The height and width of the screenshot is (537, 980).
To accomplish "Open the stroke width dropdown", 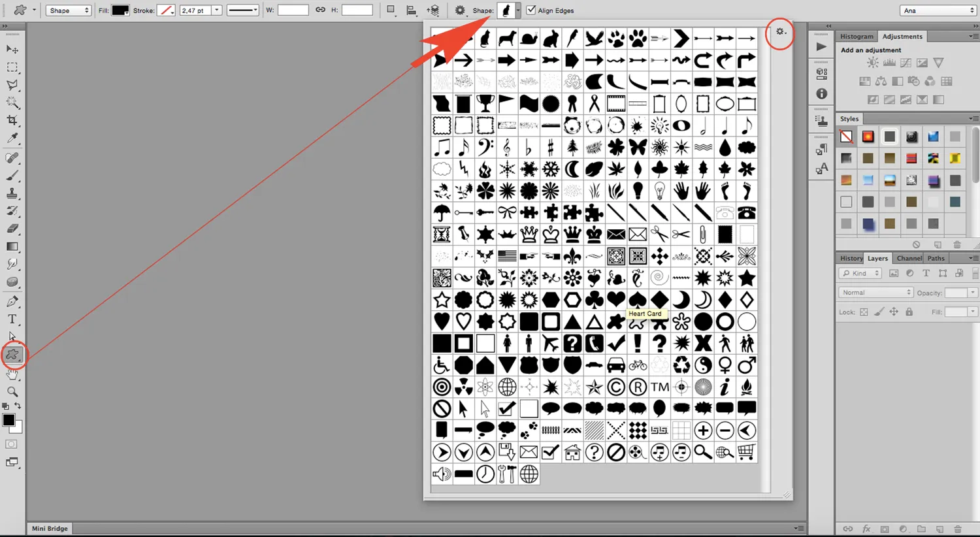I will (216, 10).
